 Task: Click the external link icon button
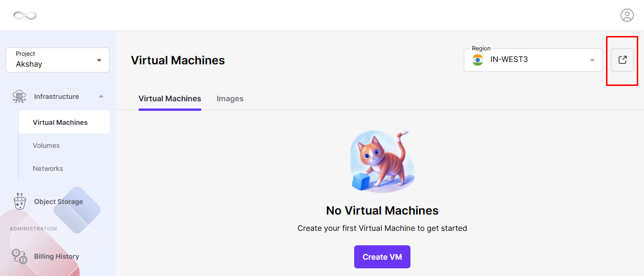(622, 60)
